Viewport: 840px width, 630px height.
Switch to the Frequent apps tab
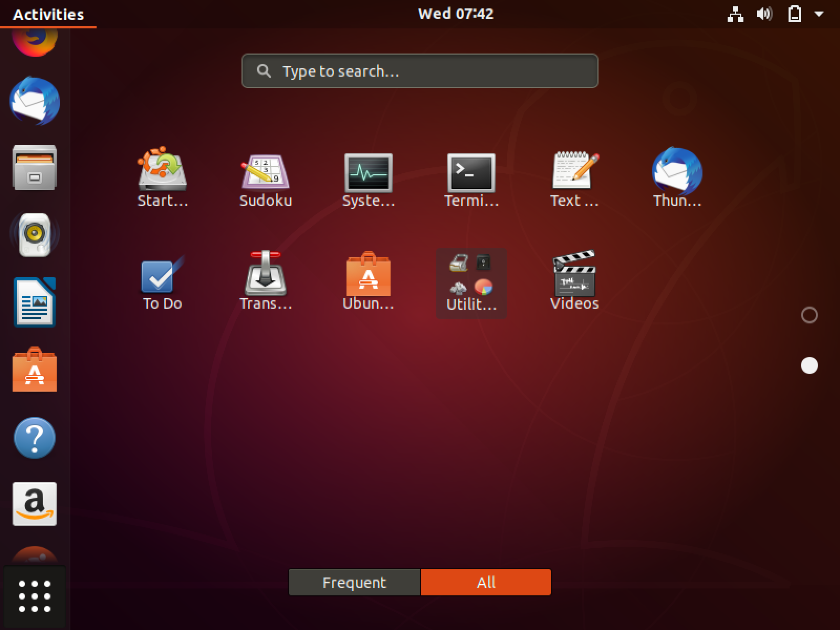(354, 582)
